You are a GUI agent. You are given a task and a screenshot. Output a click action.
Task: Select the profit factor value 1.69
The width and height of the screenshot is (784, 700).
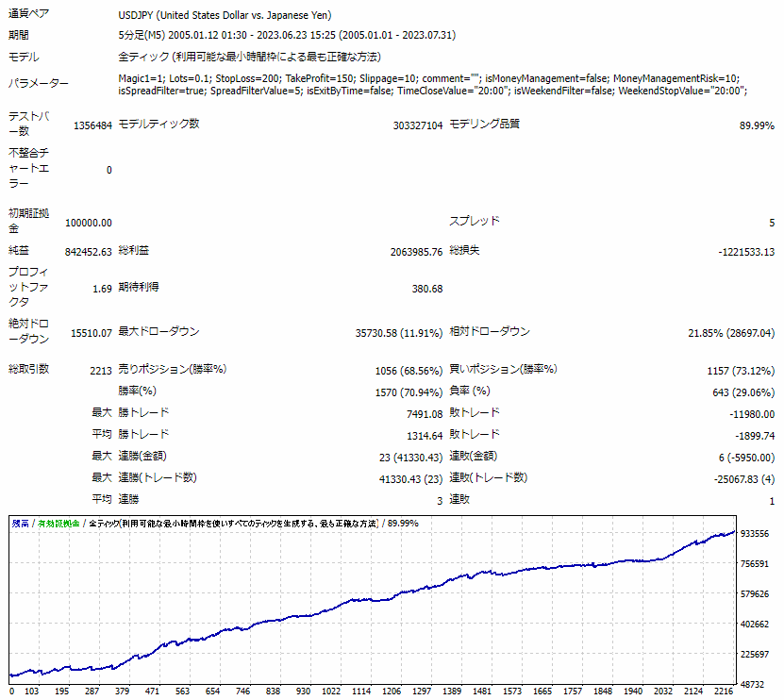(103, 289)
